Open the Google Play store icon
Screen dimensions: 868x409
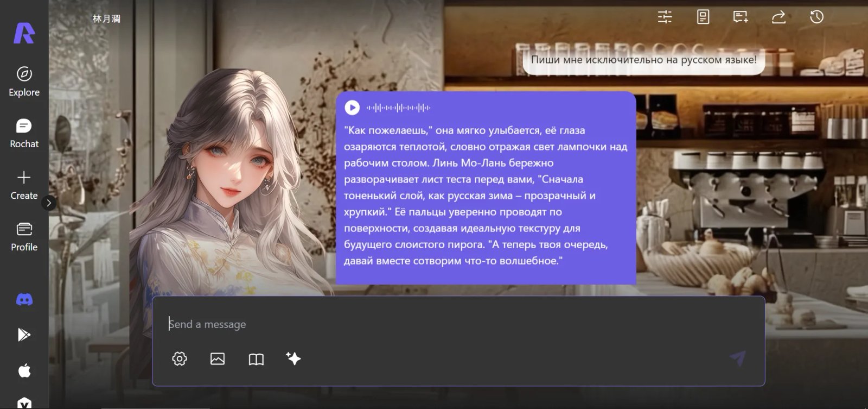pos(24,335)
